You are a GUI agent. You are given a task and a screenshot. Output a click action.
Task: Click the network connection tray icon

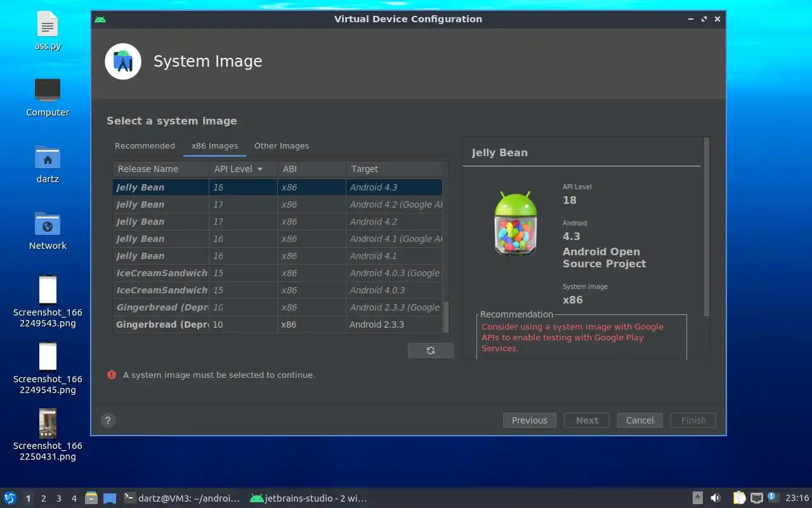point(756,498)
